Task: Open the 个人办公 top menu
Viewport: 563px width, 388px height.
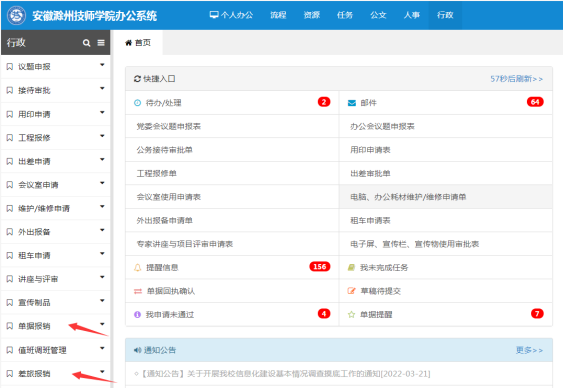Action: tap(232, 15)
